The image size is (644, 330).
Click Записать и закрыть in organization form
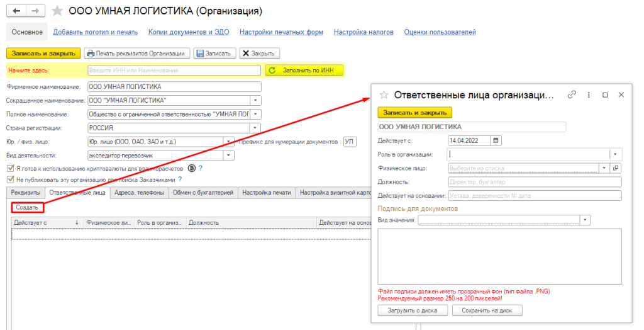pyautogui.click(x=43, y=54)
